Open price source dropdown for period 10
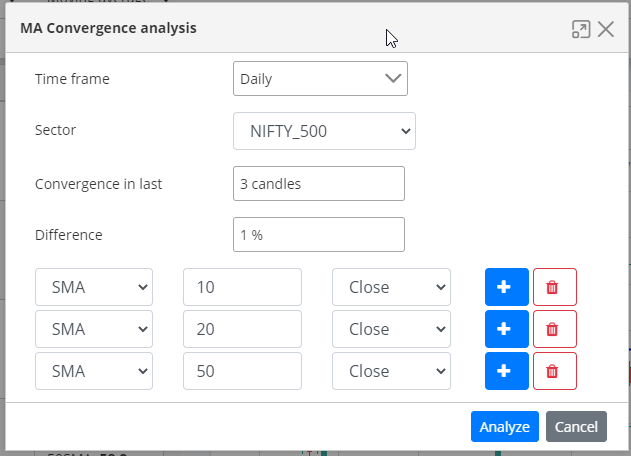 click(x=391, y=287)
